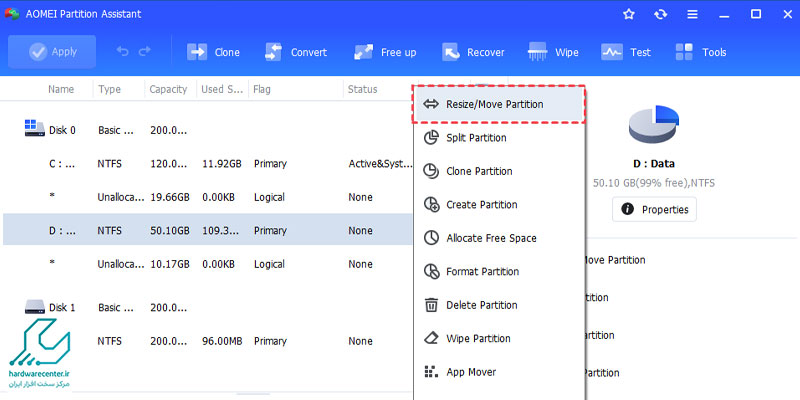Choose Format Partition in context menu
This screenshot has height=400, width=800.
481,271
